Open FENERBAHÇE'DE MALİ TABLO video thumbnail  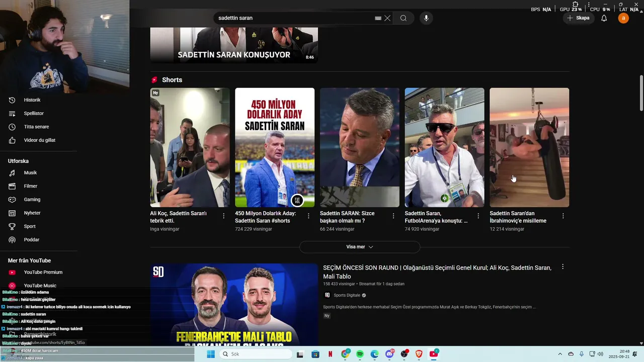click(234, 305)
